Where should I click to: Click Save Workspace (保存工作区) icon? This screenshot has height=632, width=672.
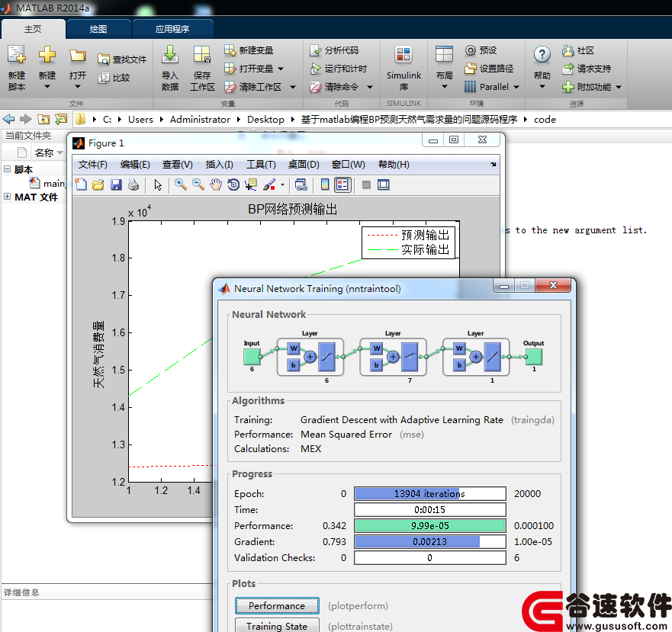coord(202,56)
